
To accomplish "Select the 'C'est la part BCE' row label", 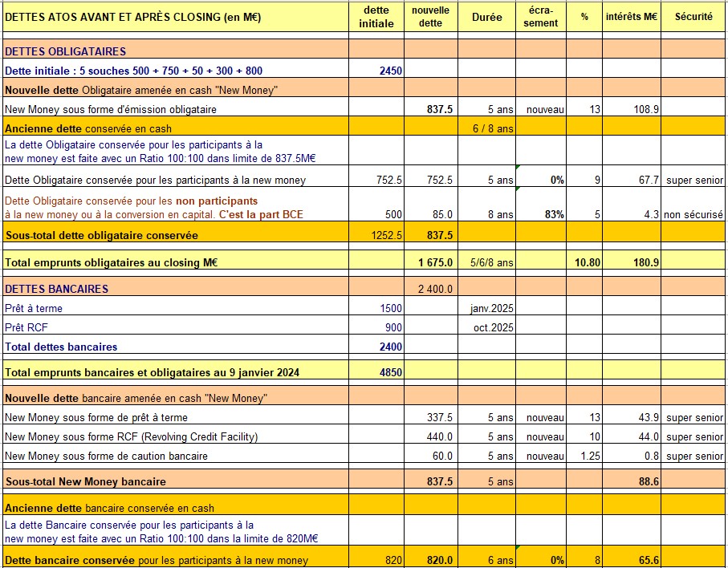I will 154,208.
